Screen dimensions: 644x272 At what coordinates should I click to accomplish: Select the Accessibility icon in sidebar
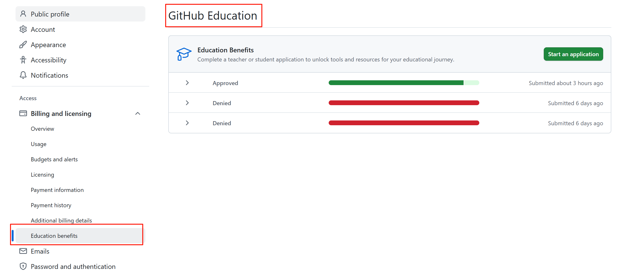tap(23, 60)
